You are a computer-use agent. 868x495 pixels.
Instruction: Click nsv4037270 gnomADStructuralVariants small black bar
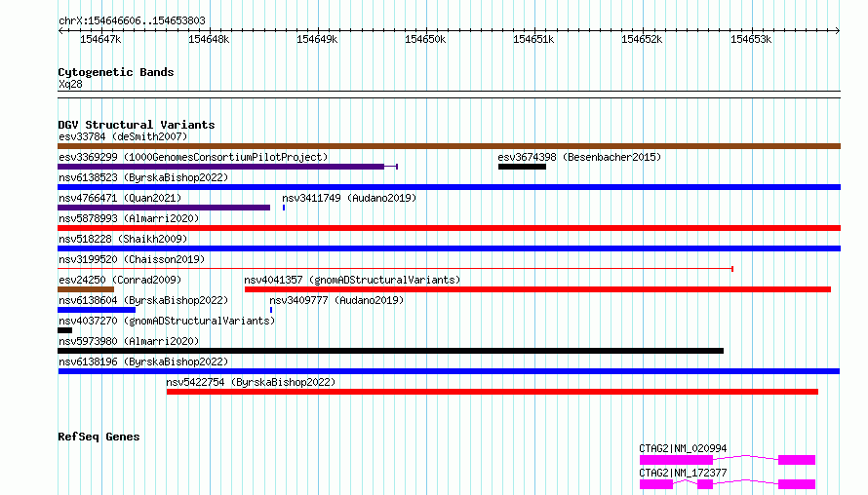point(64,330)
